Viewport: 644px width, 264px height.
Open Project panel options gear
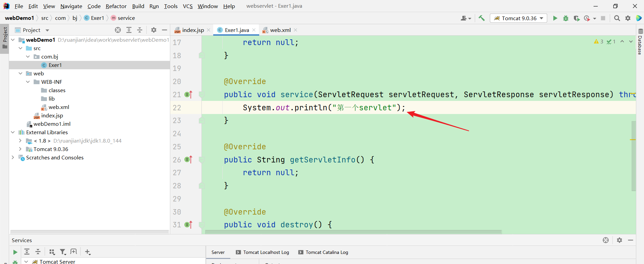pos(154,30)
